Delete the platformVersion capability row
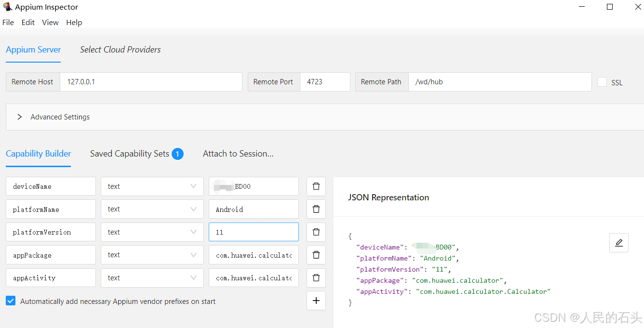644x328 pixels. (x=316, y=232)
